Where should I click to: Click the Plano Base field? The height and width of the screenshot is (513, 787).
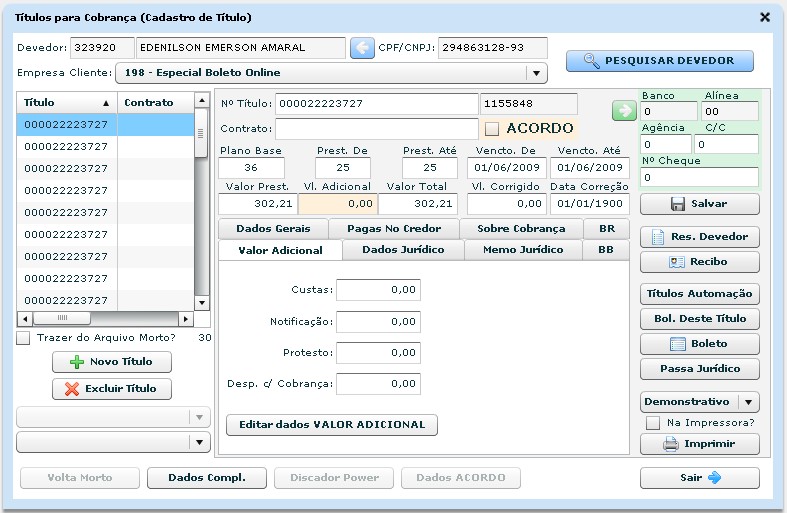point(251,168)
